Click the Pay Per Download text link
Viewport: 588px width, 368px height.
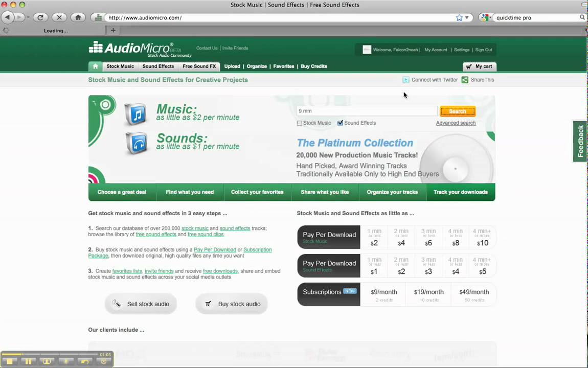[215, 249]
